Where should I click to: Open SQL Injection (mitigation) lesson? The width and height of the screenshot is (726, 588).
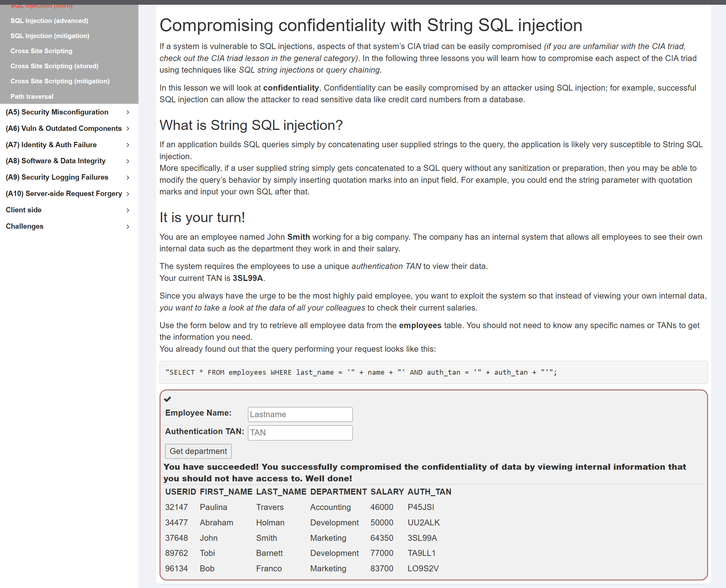point(50,36)
